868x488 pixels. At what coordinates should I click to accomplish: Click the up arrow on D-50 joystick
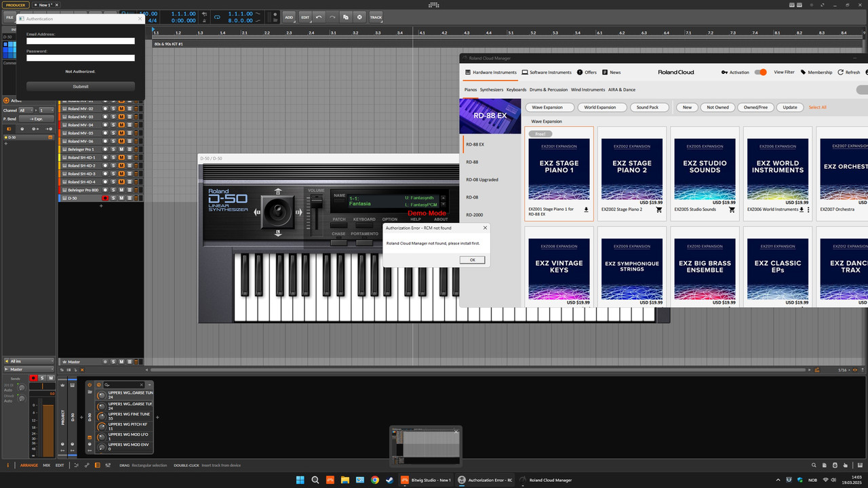[278, 191]
